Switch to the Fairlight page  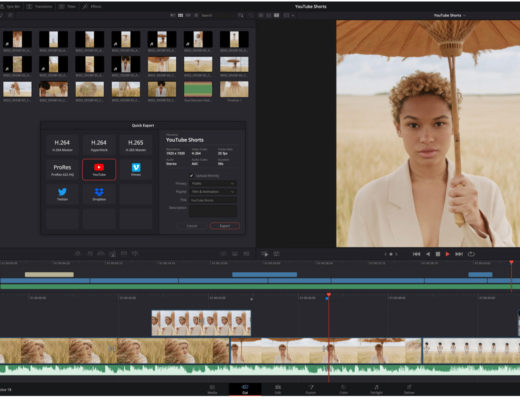pyautogui.click(x=376, y=389)
